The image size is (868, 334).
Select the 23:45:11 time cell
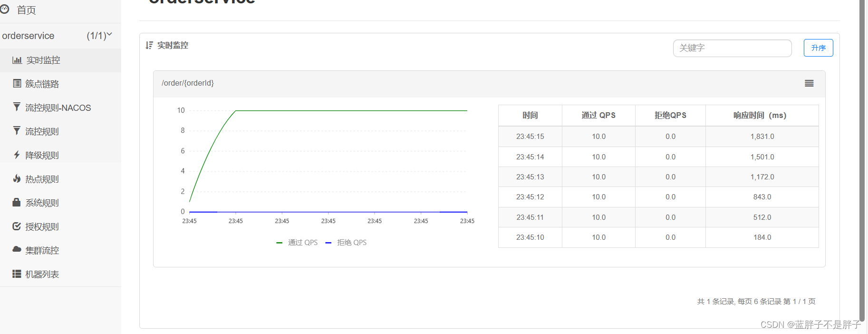pyautogui.click(x=530, y=217)
